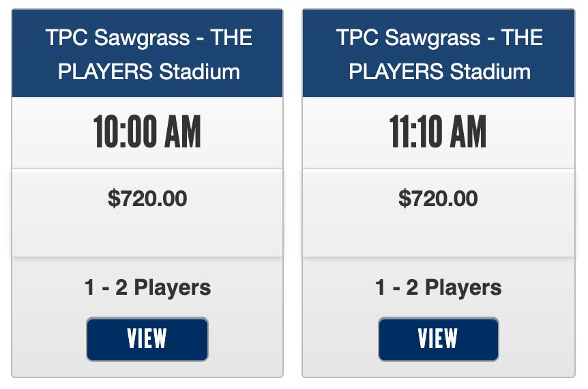Click "1 - 2 Players" under 11:10 AM

[438, 288]
